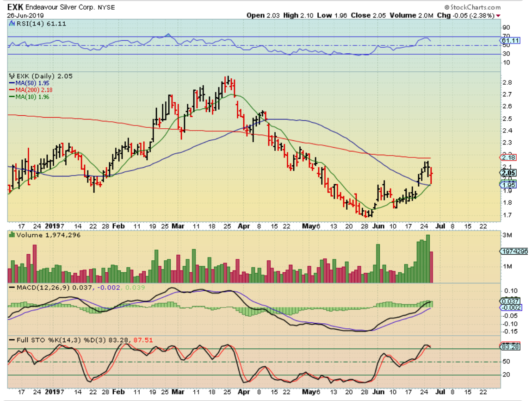Click the 20 stochastic axis label
The height and width of the screenshot is (401, 532).
[506, 375]
